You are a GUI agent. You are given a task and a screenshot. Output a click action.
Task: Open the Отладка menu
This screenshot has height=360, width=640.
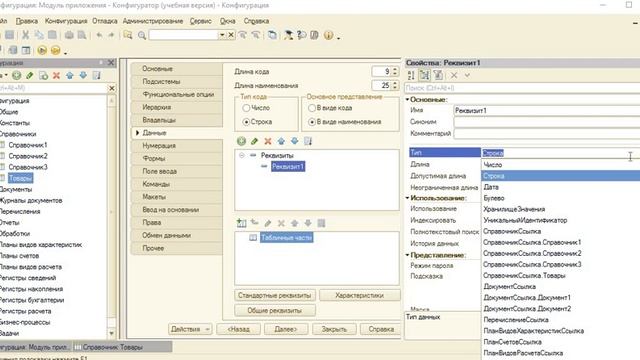click(104, 21)
